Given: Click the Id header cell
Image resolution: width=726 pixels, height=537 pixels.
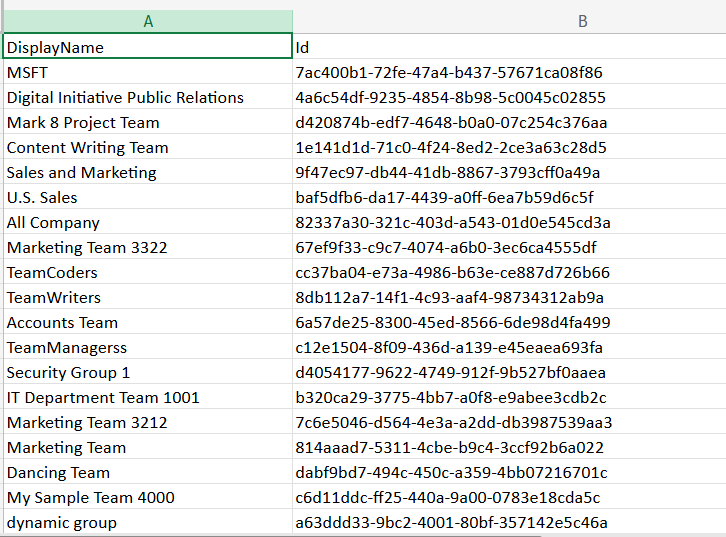Looking at the screenshot, I should tap(510, 47).
